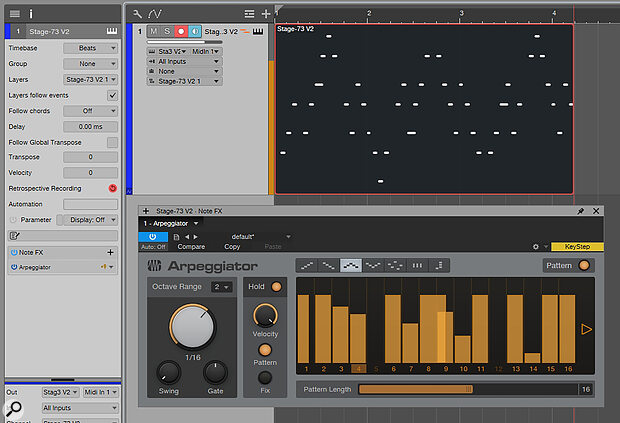Mute track 1 with M button
Screen dimensions: 620x423
coord(154,31)
